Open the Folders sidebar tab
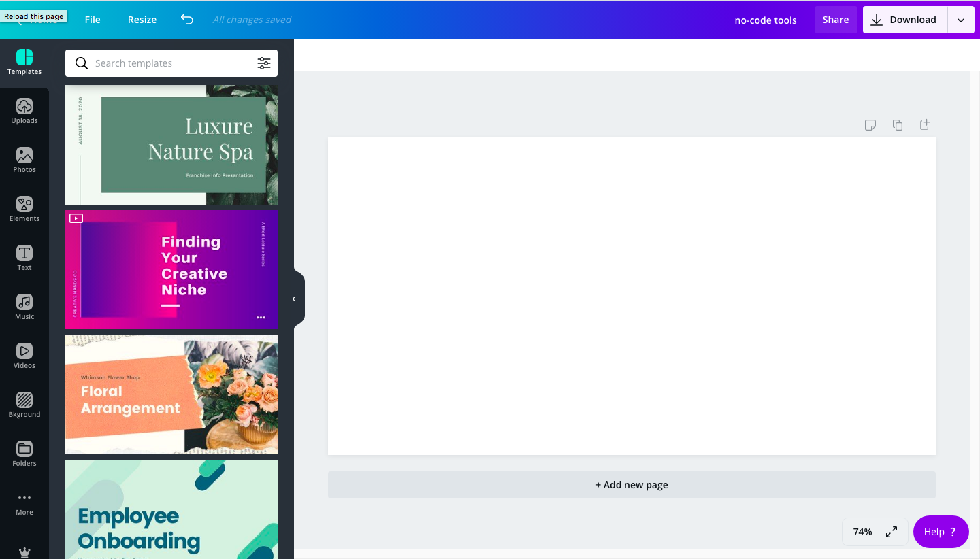Image resolution: width=980 pixels, height=559 pixels. tap(24, 454)
